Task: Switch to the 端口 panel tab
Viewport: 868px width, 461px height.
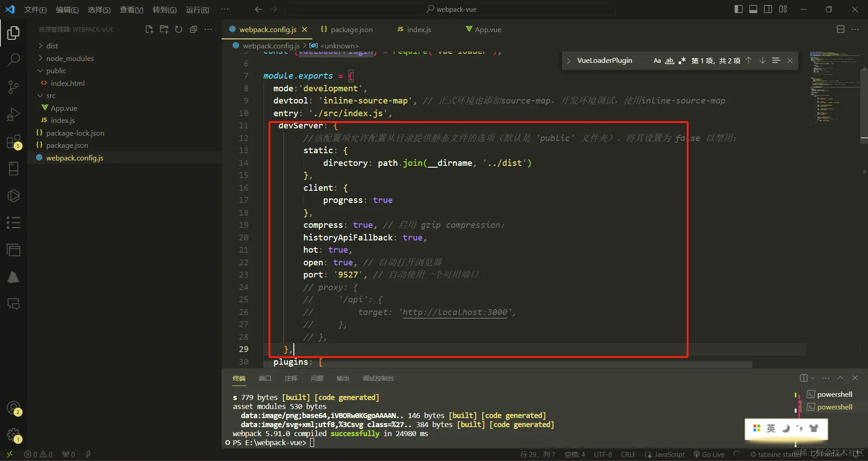Action: [x=265, y=378]
